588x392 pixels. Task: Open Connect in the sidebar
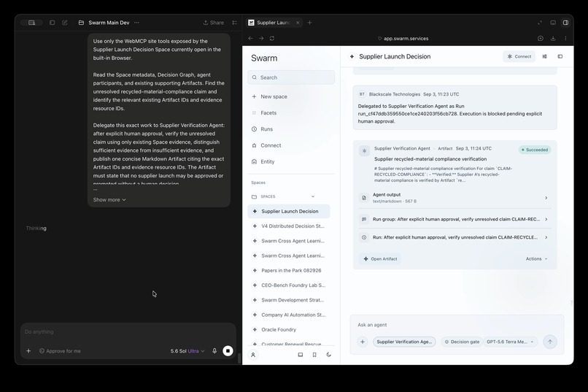[271, 145]
